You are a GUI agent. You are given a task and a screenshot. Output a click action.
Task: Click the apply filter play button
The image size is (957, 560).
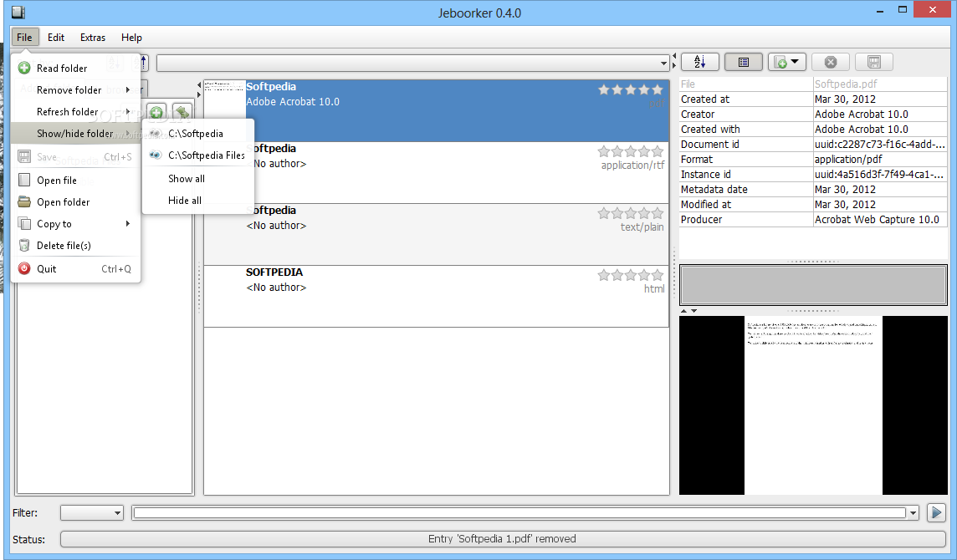[935, 512]
